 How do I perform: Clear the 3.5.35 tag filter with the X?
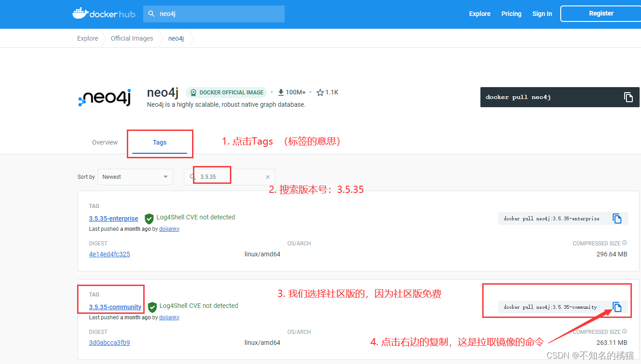268,177
